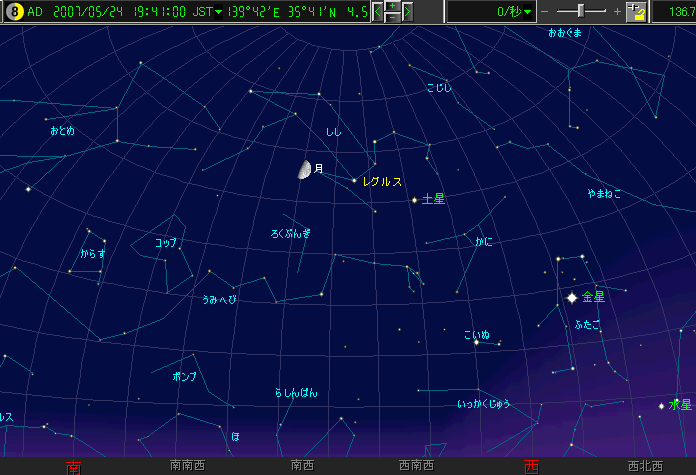Click the time field 19:41:00
696x475 pixels.
pos(157,12)
